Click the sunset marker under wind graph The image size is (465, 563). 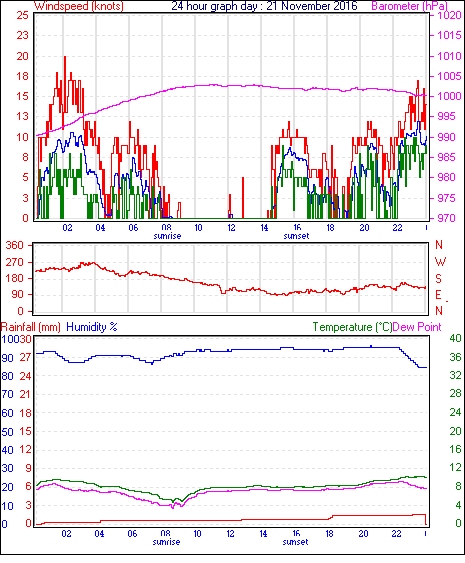click(296, 236)
